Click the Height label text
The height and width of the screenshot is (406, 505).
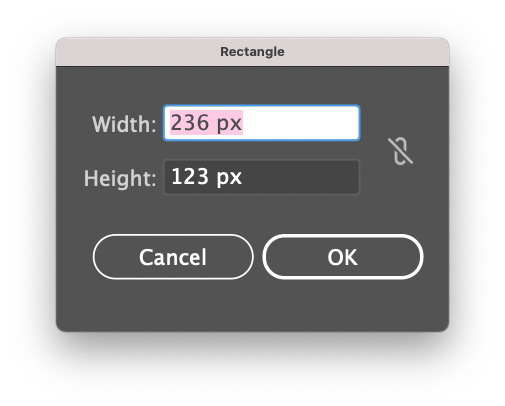pos(120,178)
